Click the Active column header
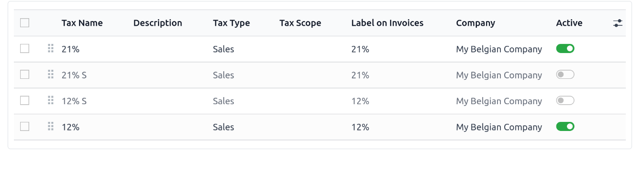 pyautogui.click(x=569, y=23)
